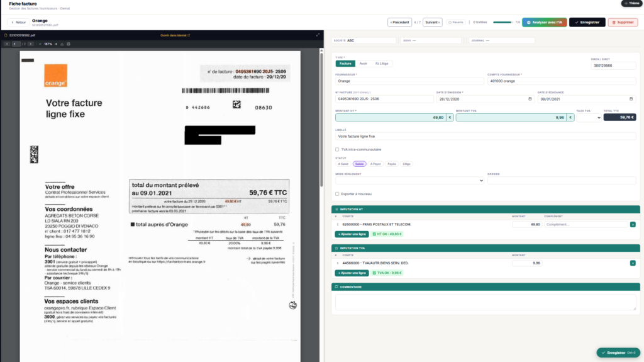Open Récents invoices list

(x=456, y=22)
